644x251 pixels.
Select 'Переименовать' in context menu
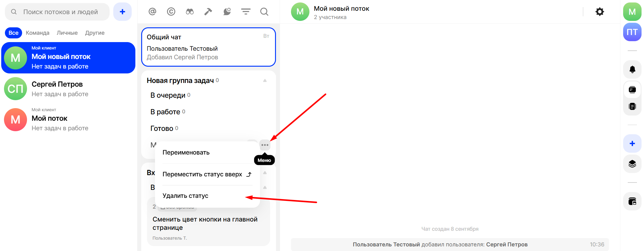(x=186, y=152)
